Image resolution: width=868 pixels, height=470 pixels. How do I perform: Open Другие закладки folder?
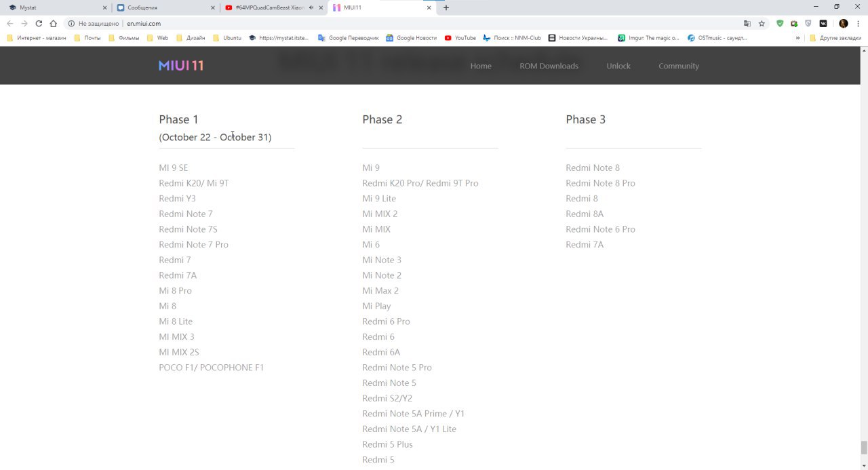pyautogui.click(x=835, y=38)
